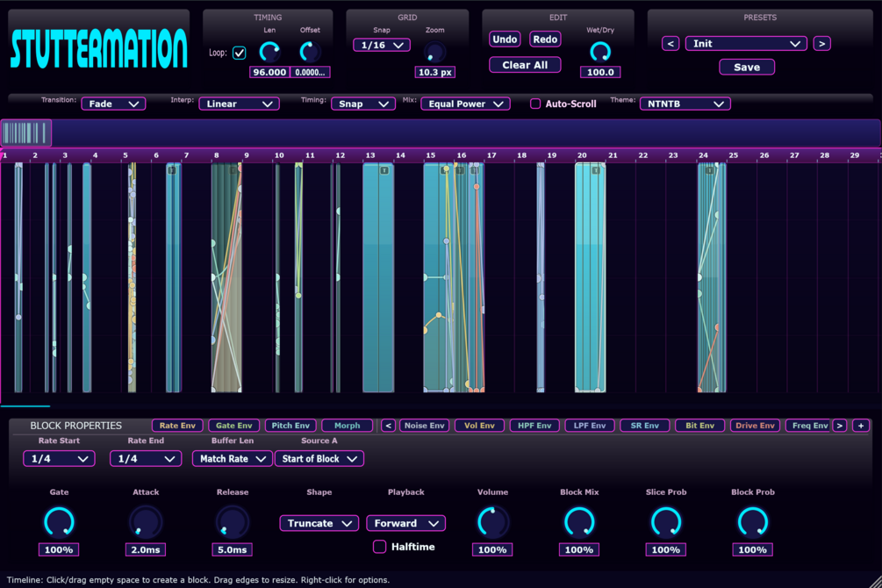Switch to the HPF Env tab
This screenshot has width=882, height=588.
(534, 426)
